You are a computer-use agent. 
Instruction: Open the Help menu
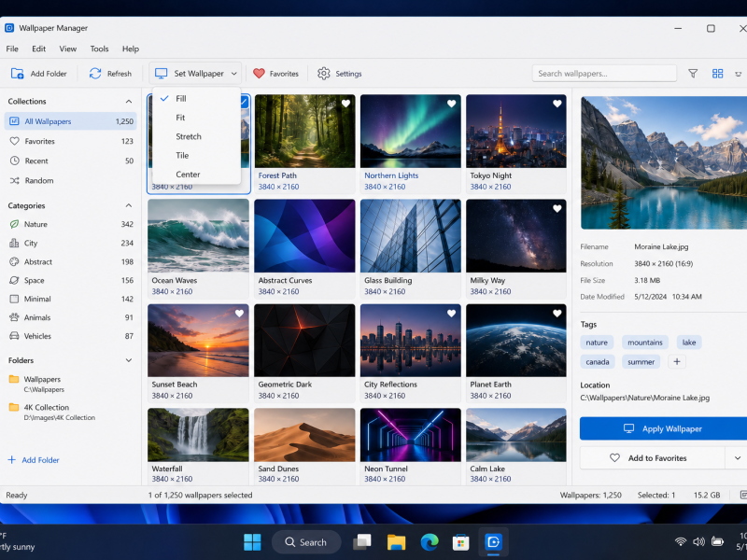coord(130,49)
